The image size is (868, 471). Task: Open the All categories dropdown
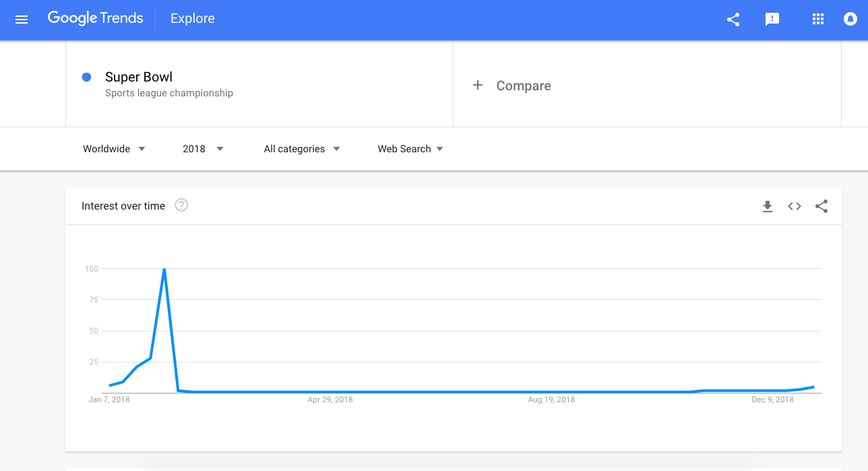(301, 148)
